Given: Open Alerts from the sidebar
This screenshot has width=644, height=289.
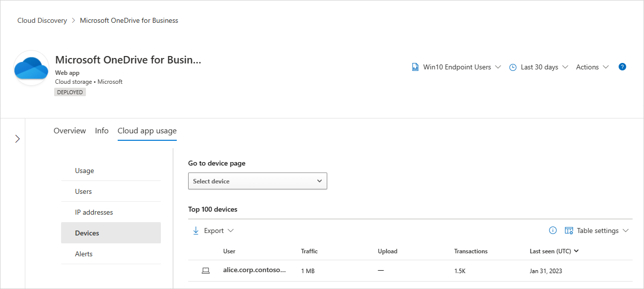Looking at the screenshot, I should point(83,253).
